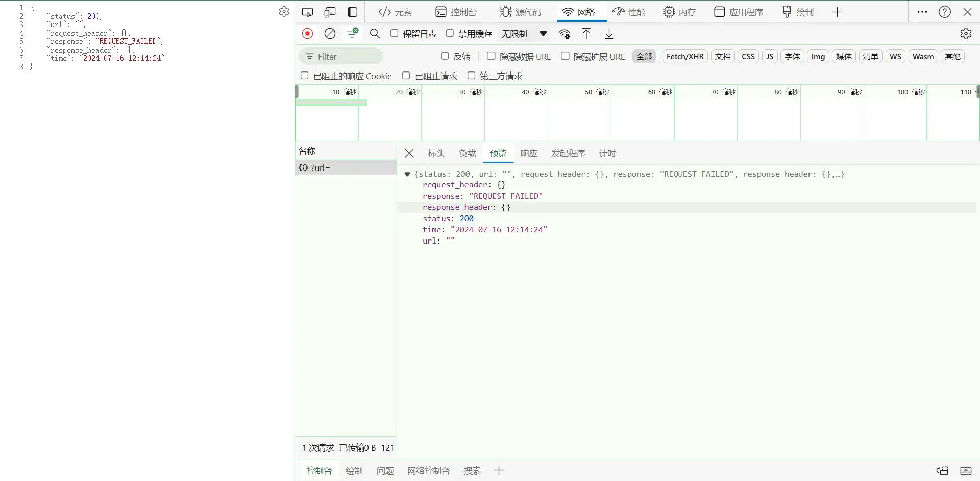The image size is (980, 481).
Task: Collapse the JSON preview root object
Action: (x=407, y=174)
